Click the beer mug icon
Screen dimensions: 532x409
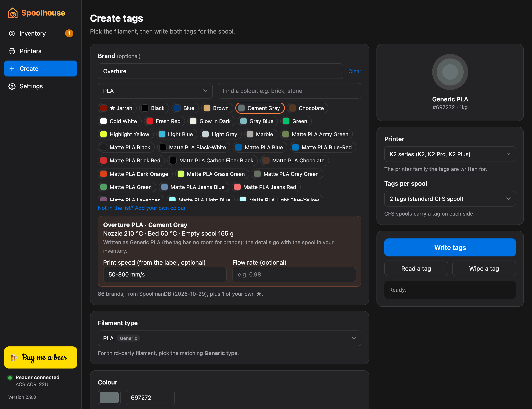(x=14, y=357)
